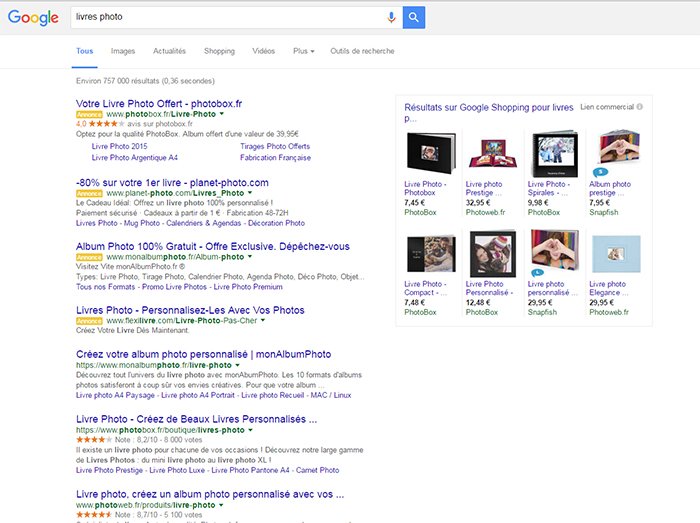Image resolution: width=700 pixels, height=523 pixels.
Task: Expand dropdown arrow next to photobox.fr/Livre-Photo URL
Action: pyautogui.click(x=222, y=114)
